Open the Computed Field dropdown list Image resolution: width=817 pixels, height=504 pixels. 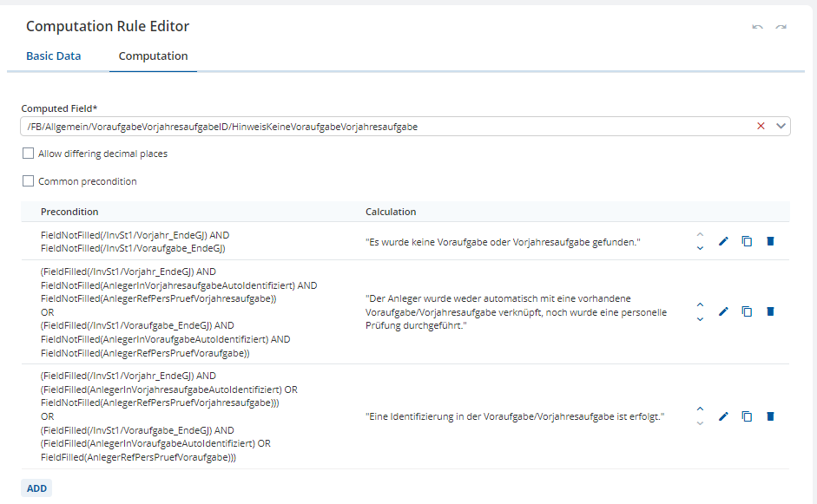781,126
